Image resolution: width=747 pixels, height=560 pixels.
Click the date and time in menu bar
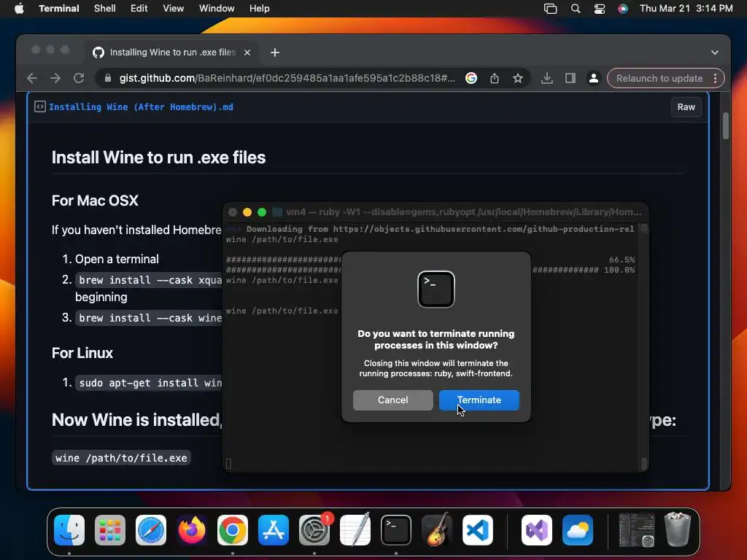pos(686,9)
